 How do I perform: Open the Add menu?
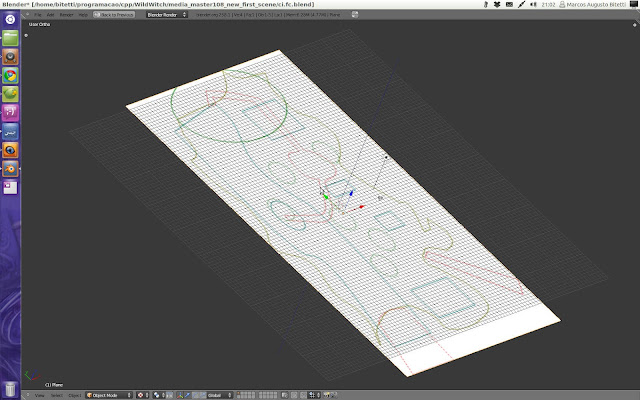point(50,15)
